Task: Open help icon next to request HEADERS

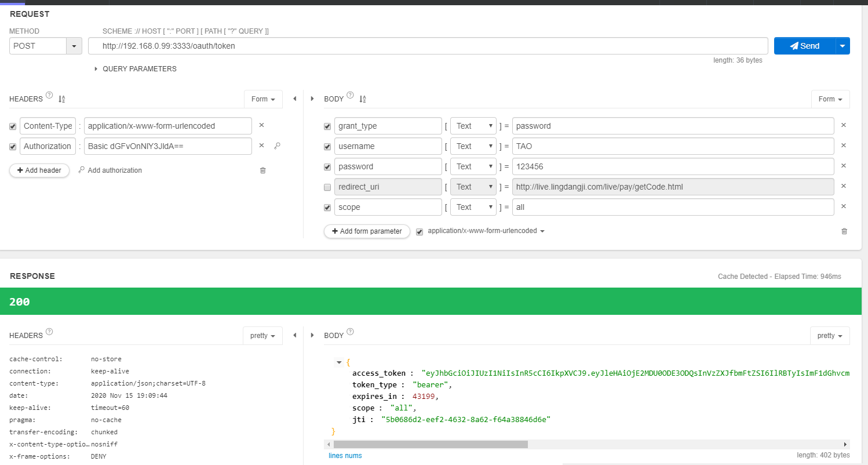Action: [49, 96]
